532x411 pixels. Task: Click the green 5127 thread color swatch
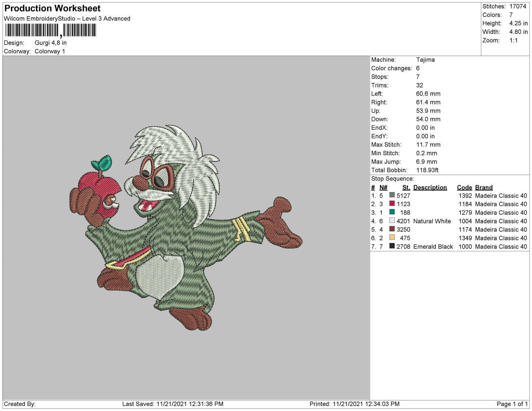[x=392, y=195]
